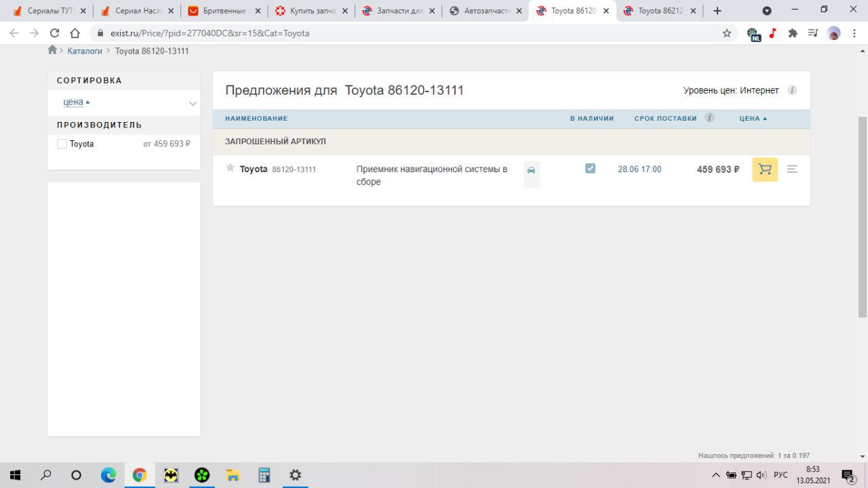
Task: Click the NL globe extension icon
Action: (753, 34)
